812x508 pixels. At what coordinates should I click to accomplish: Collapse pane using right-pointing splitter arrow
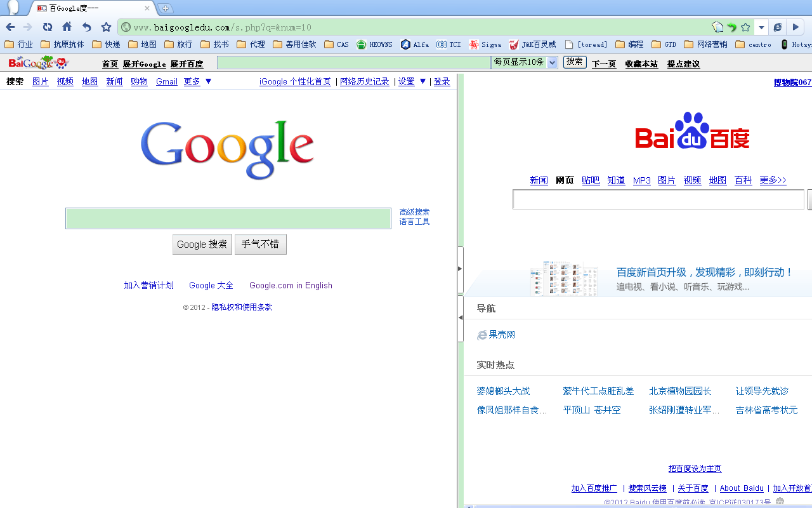pyautogui.click(x=460, y=269)
